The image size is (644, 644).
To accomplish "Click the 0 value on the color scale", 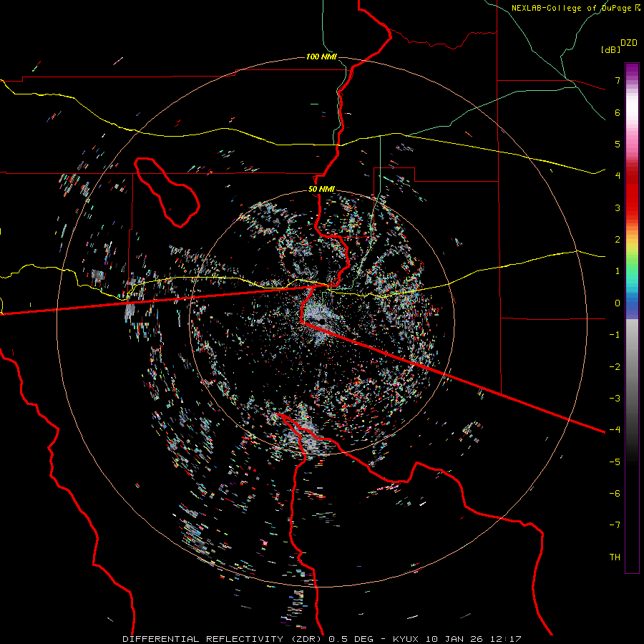I will coord(618,303).
